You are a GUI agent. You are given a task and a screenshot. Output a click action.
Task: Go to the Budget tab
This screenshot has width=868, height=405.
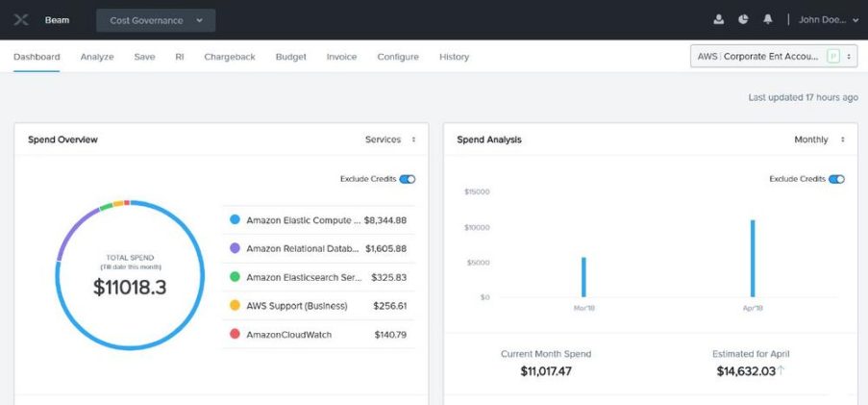coord(291,57)
